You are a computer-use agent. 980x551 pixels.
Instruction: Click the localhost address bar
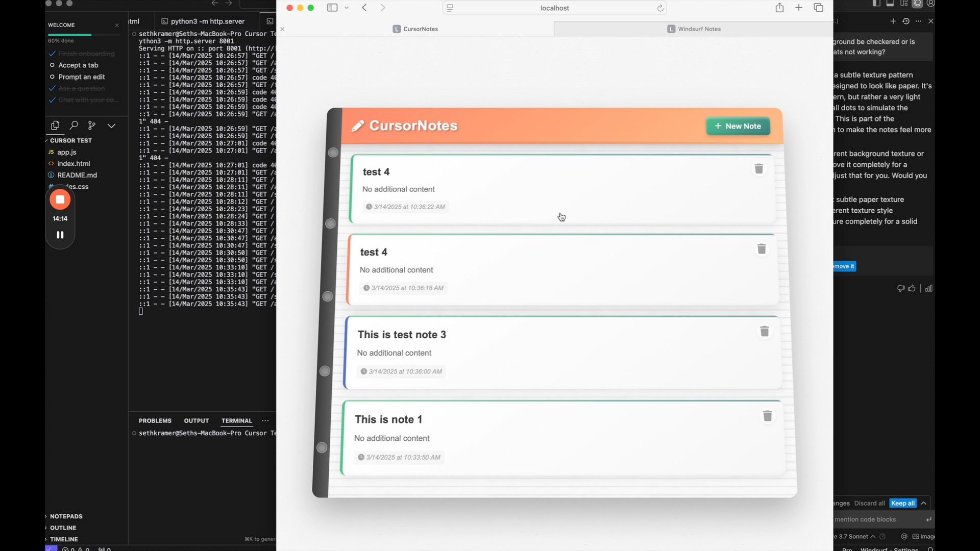pyautogui.click(x=554, y=8)
